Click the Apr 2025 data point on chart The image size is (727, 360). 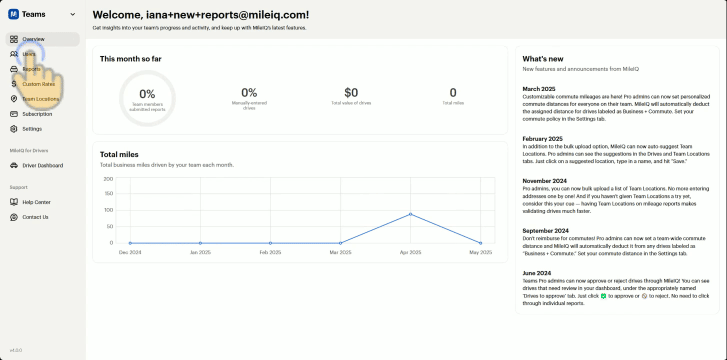click(410, 214)
